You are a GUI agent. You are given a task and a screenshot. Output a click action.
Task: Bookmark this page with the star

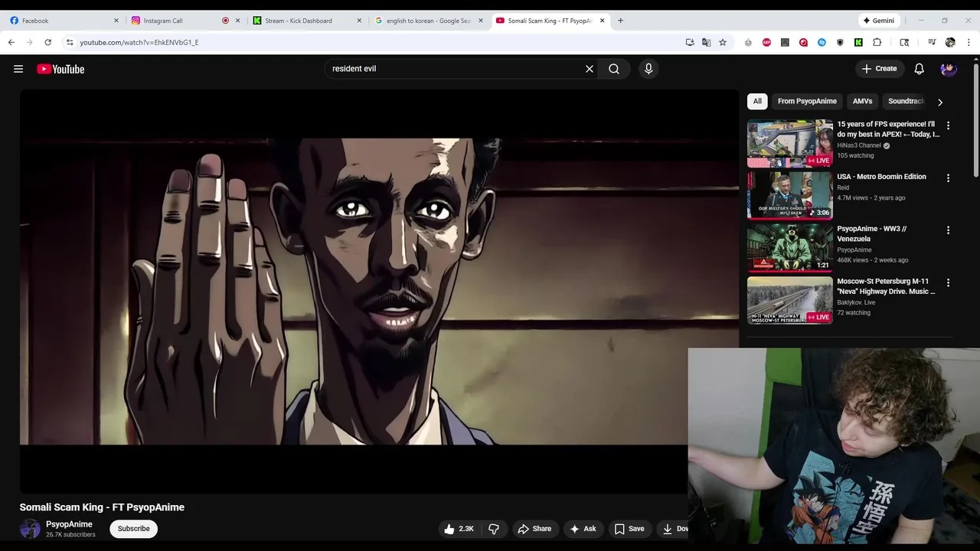point(723,42)
